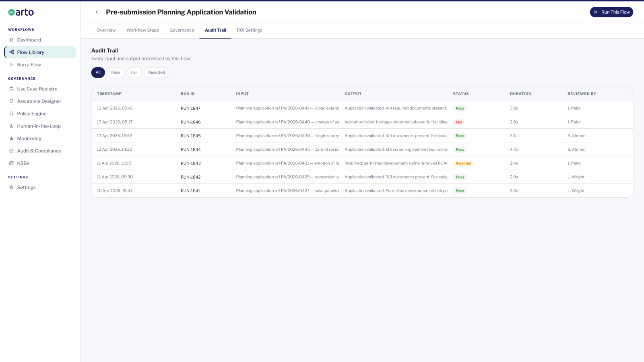Click the Settings gear icon

click(x=11, y=187)
